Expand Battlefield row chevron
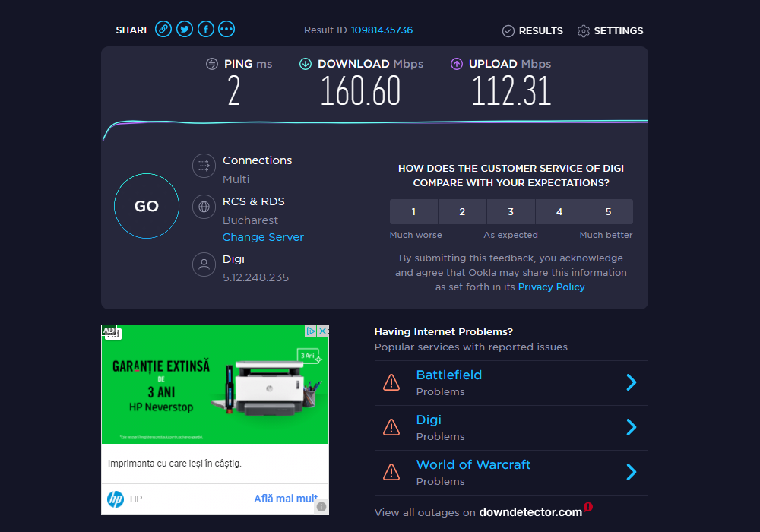 tap(631, 382)
